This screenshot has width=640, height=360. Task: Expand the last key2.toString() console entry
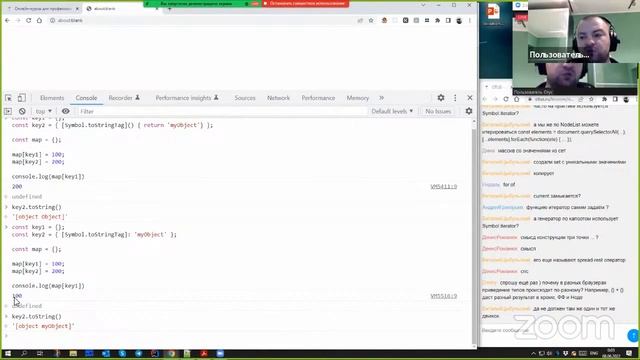(6, 316)
